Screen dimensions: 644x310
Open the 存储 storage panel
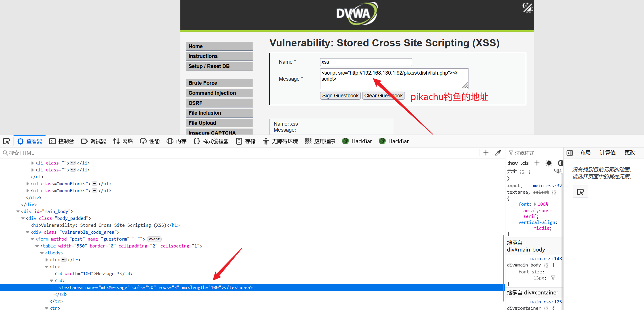[246, 141]
